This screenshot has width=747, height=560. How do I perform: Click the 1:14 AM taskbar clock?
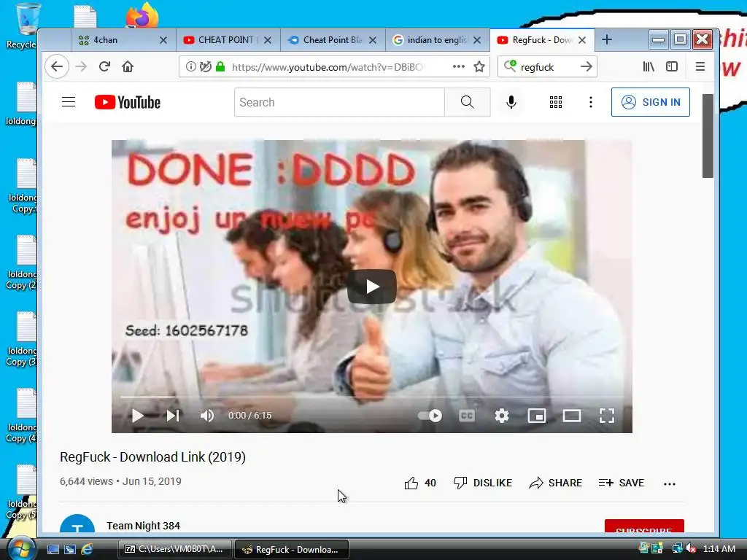point(719,548)
